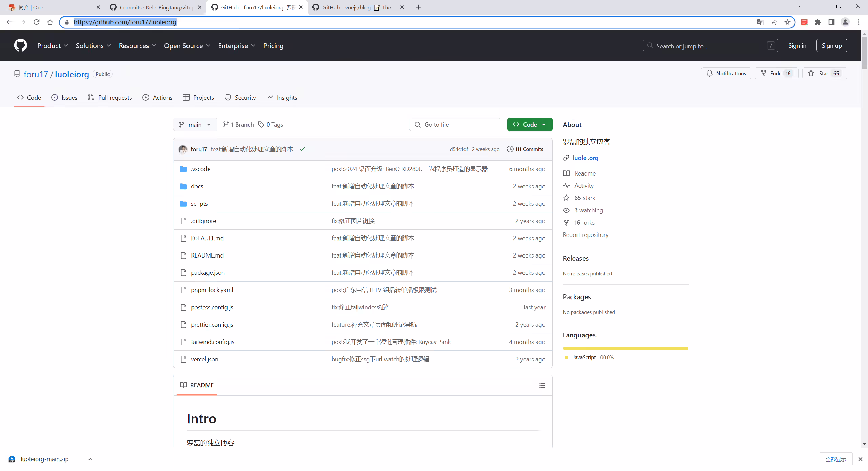Open the extensions puzzle icon
The image size is (868, 471).
818,22
